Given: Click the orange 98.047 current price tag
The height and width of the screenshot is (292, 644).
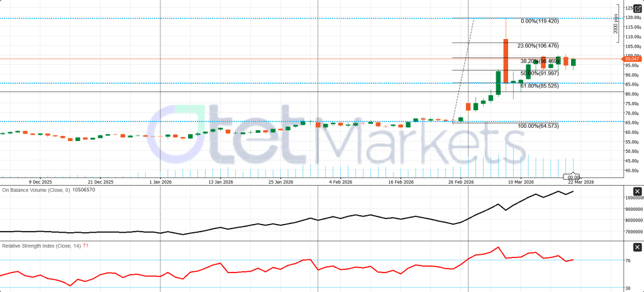Looking at the screenshot, I should click(633, 59).
